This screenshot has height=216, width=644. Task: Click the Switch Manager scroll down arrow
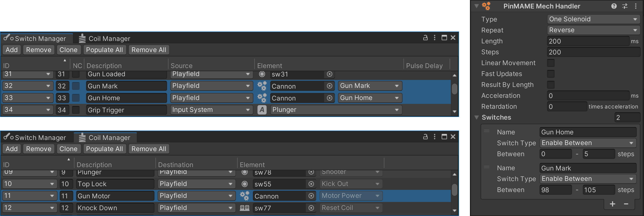tap(454, 112)
